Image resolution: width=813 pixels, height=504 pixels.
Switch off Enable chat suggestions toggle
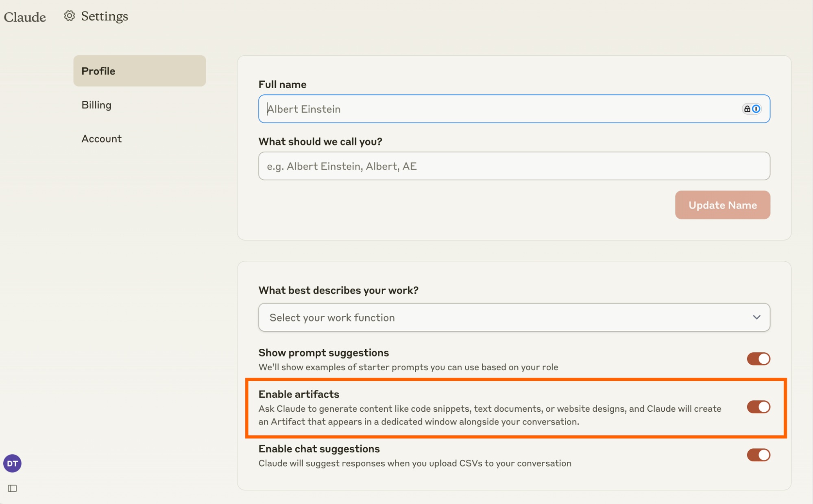758,455
